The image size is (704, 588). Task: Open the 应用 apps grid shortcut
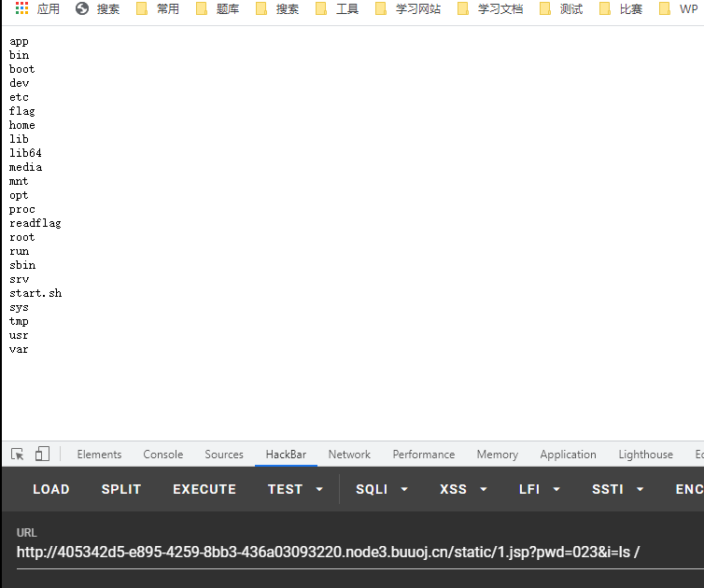click(x=37, y=9)
